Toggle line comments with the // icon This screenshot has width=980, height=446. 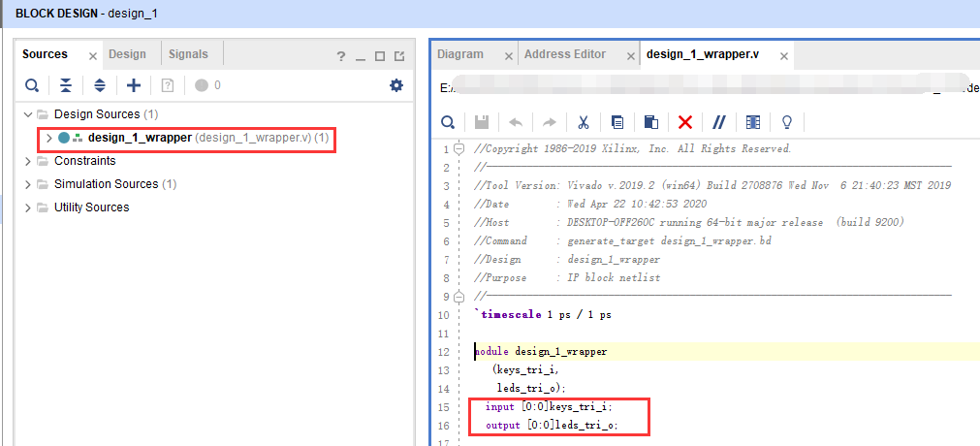[x=718, y=122]
